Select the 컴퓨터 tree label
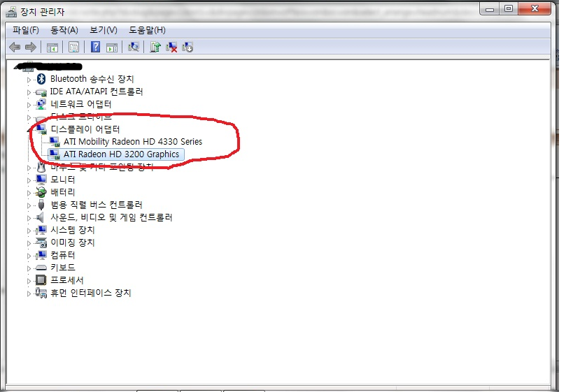This screenshot has height=392, width=573. (x=62, y=255)
